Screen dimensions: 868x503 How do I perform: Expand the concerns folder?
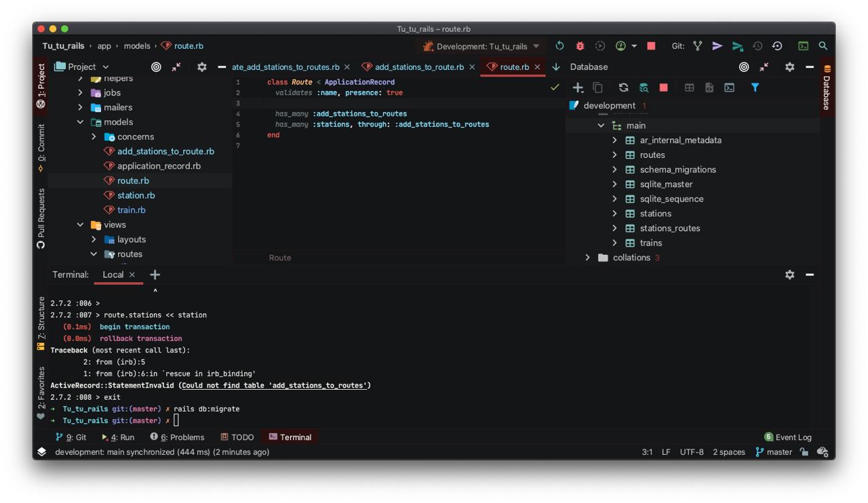pos(94,137)
